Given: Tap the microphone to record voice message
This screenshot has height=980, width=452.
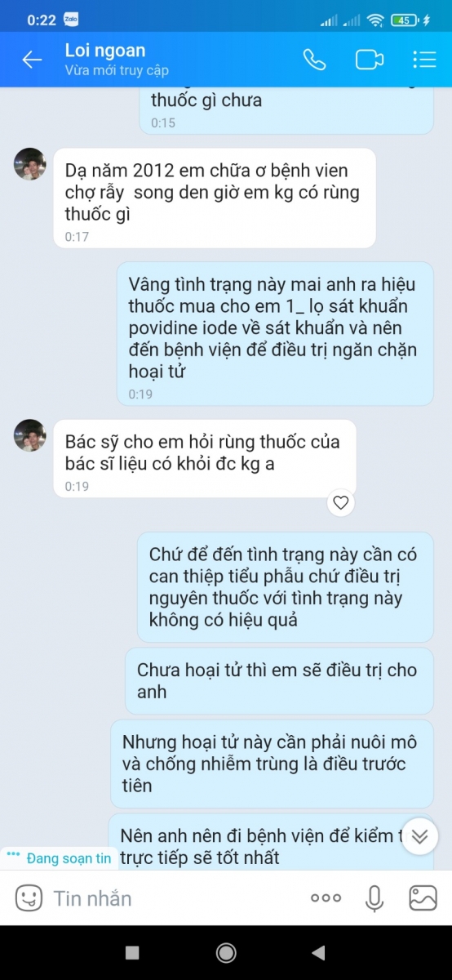Looking at the screenshot, I should pos(374,898).
